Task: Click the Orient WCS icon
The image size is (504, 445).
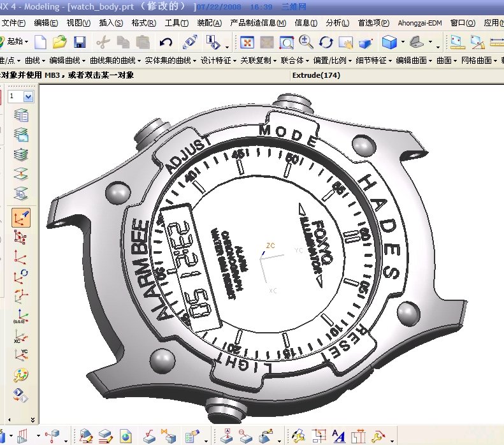Action: [x=21, y=296]
